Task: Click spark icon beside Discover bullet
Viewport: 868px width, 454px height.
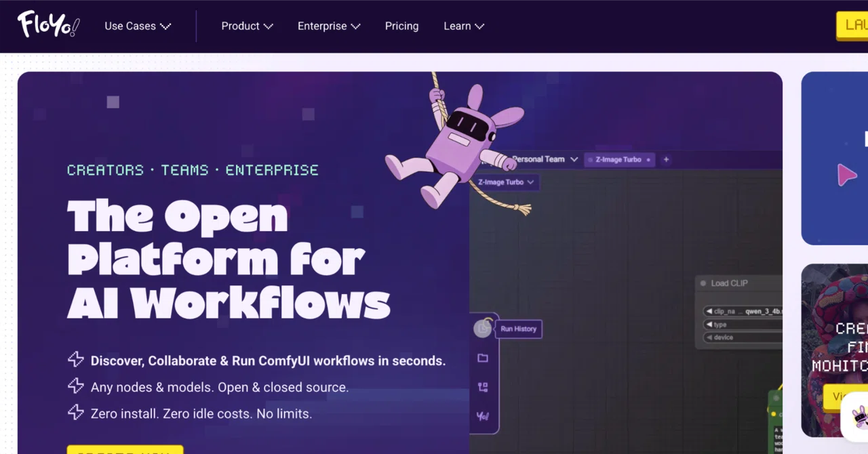Action: tap(75, 360)
